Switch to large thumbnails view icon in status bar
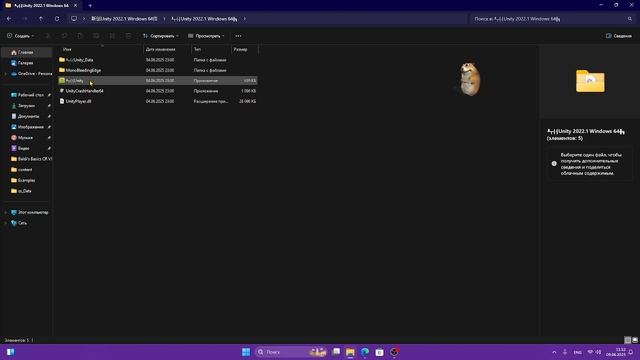This screenshot has height=360, width=640. pyautogui.click(x=635, y=340)
